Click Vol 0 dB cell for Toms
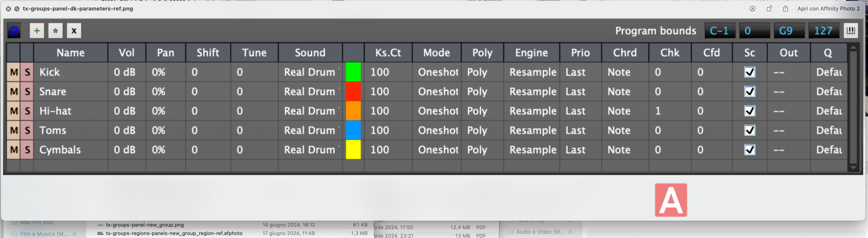Image resolution: width=868 pixels, height=238 pixels. pos(127,130)
